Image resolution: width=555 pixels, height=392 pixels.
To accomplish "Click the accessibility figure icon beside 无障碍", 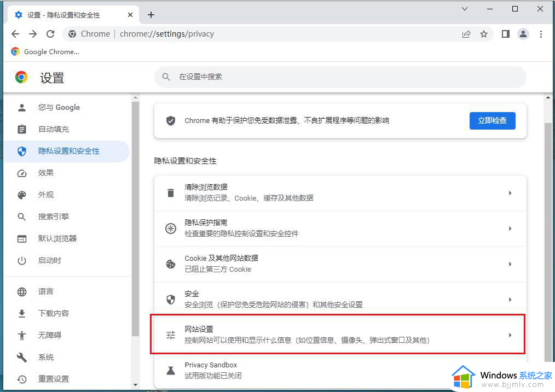I will point(22,335).
